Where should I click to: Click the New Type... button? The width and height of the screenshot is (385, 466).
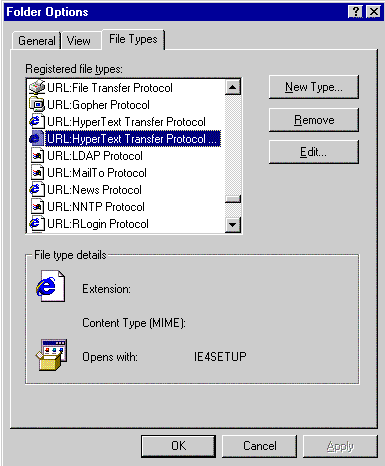click(314, 87)
